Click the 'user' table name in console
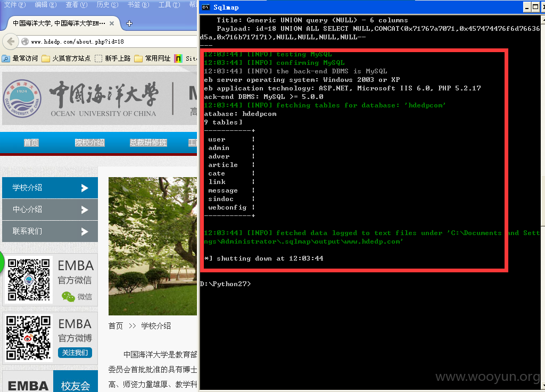Viewport: 545px width, 392px height. coord(217,139)
